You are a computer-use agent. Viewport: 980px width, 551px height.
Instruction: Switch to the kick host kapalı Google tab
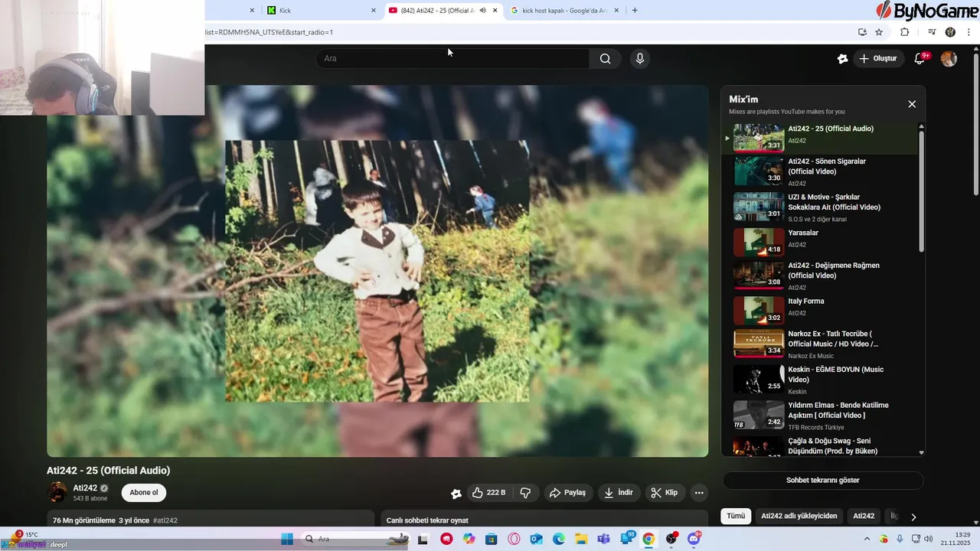point(565,10)
